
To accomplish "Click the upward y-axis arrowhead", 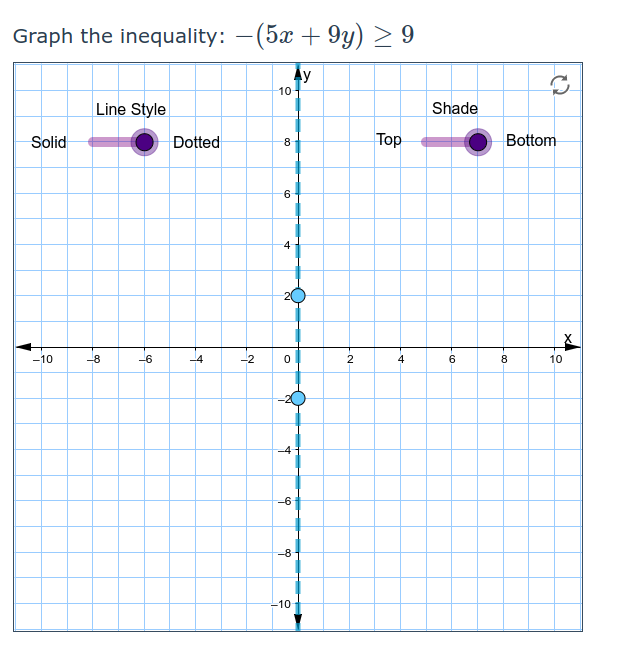I will coord(297,73).
